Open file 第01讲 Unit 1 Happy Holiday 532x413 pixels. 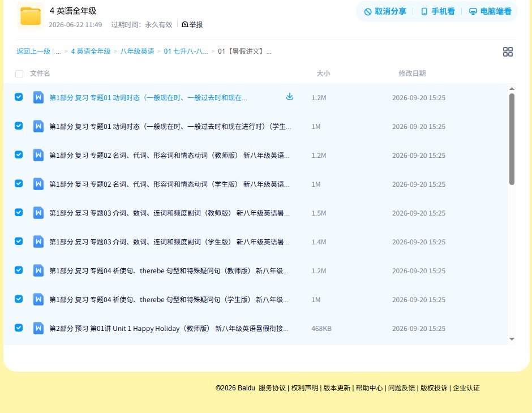[x=169, y=328]
